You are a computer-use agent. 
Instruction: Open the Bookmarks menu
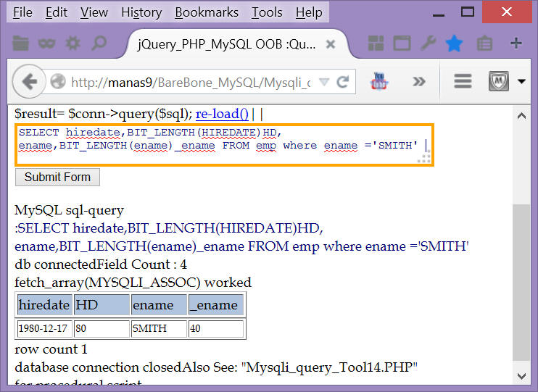207,12
